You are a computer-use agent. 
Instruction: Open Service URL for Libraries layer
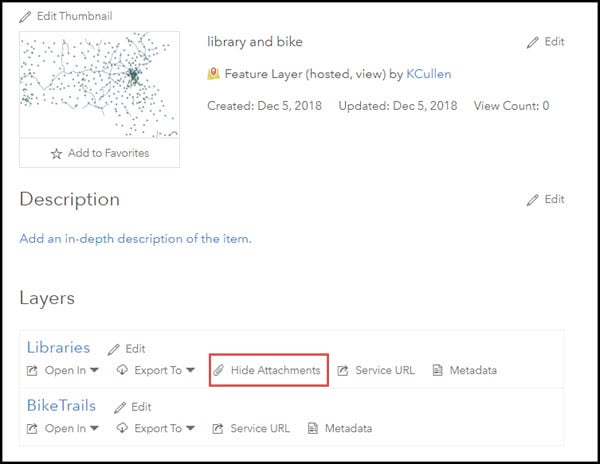click(377, 370)
